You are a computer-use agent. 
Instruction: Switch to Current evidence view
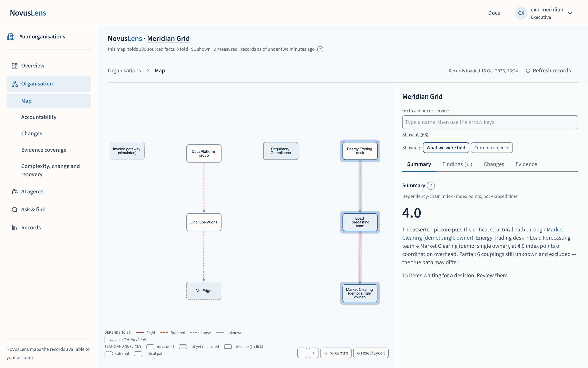point(492,148)
